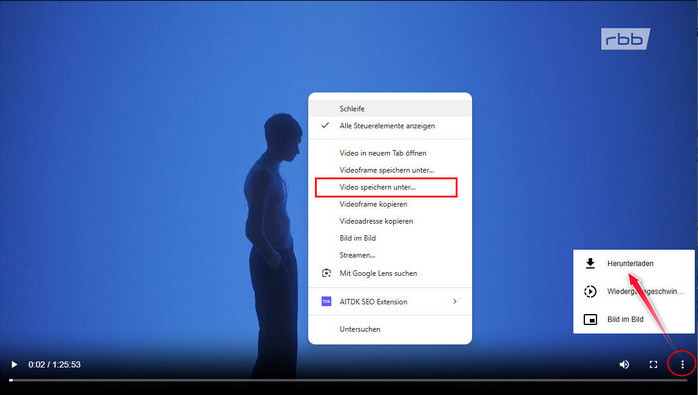
Task: Play the video with the play button
Action: click(x=14, y=364)
